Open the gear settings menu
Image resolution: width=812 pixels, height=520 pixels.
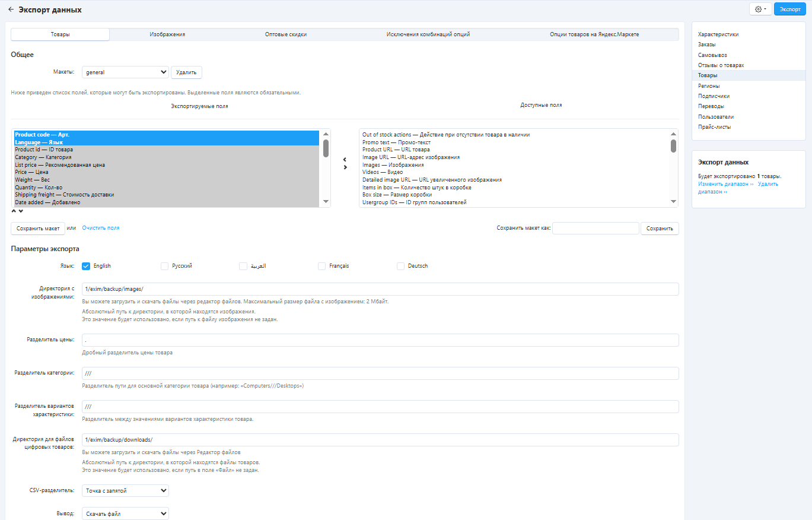(760, 9)
